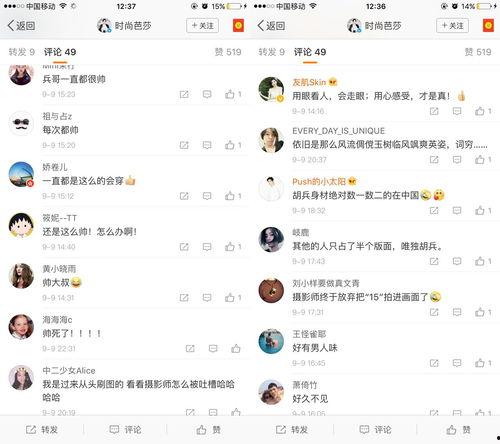
Task: Tap the left bottom 转发 button
Action: click(x=42, y=430)
